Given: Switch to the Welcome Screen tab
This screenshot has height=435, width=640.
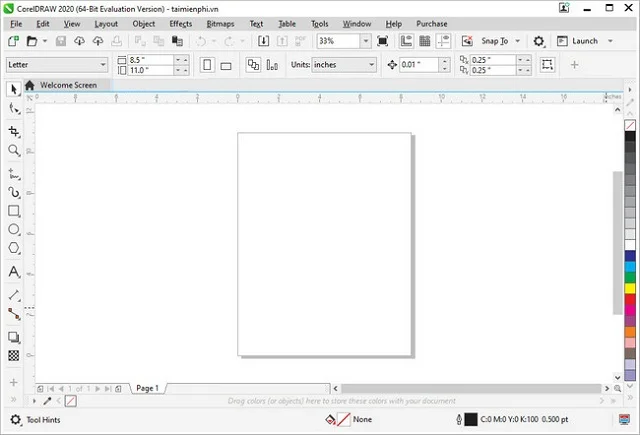Looking at the screenshot, I should click(x=67, y=85).
